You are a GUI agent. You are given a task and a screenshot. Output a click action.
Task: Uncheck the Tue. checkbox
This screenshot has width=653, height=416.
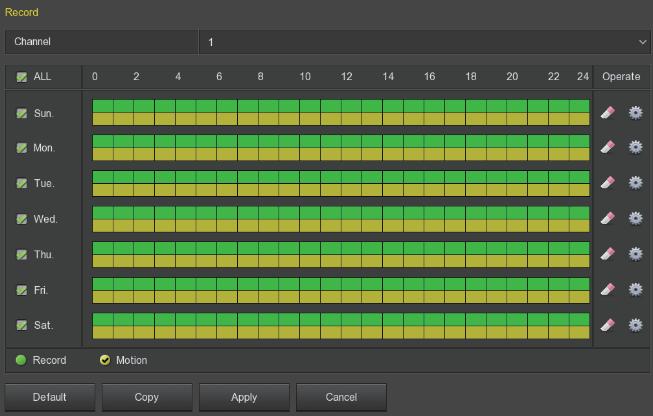[22, 183]
